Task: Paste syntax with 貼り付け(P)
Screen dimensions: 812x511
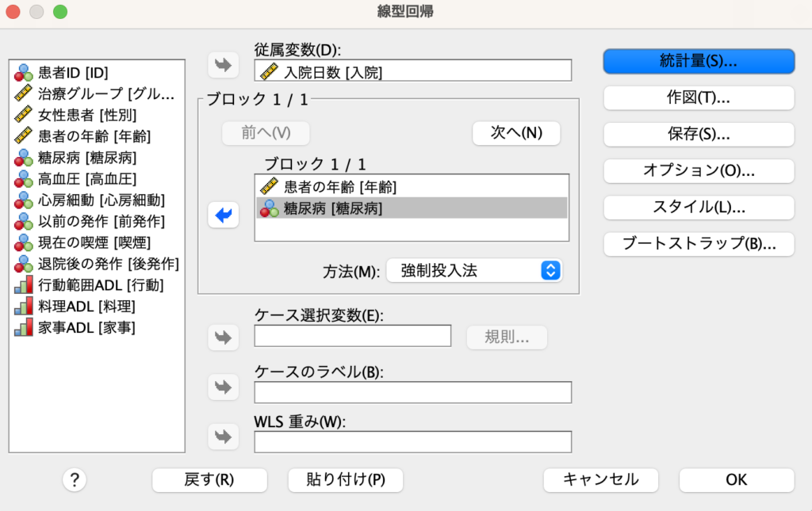Action: coord(346,480)
